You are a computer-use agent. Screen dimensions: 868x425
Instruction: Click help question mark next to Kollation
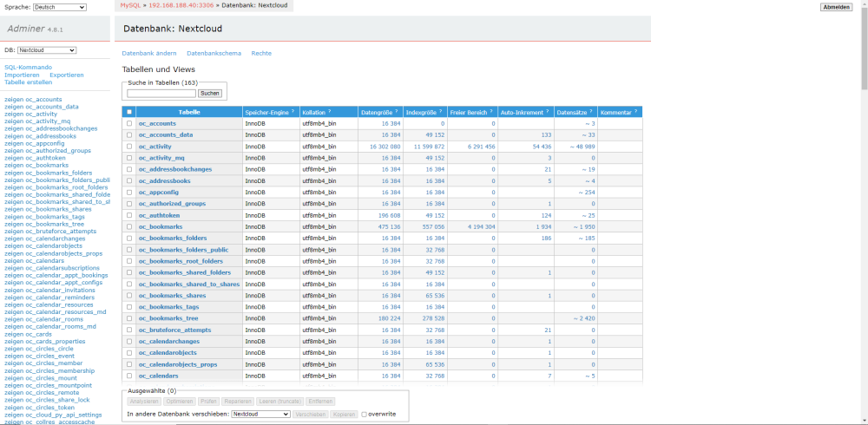click(x=329, y=111)
